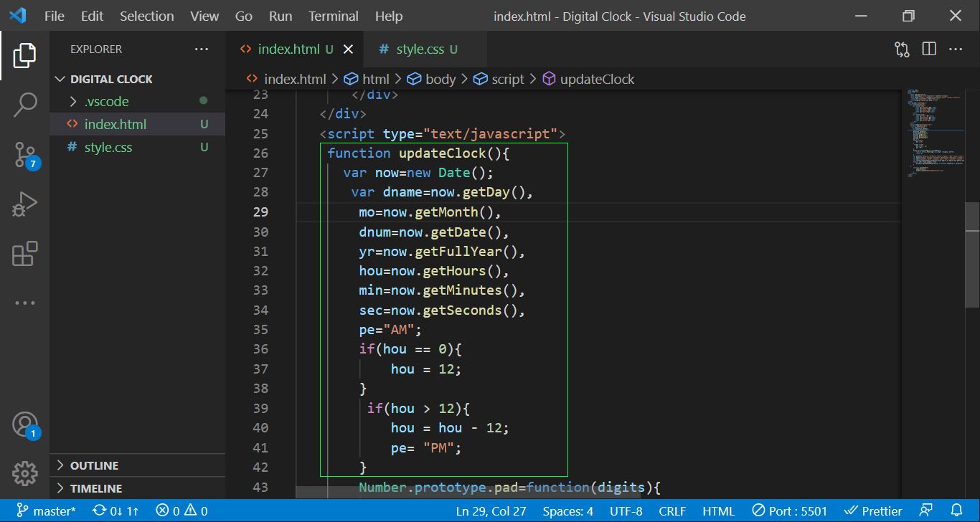980x522 pixels.
Task: Click 'hou = hou - 12;' code line
Action: 450,428
